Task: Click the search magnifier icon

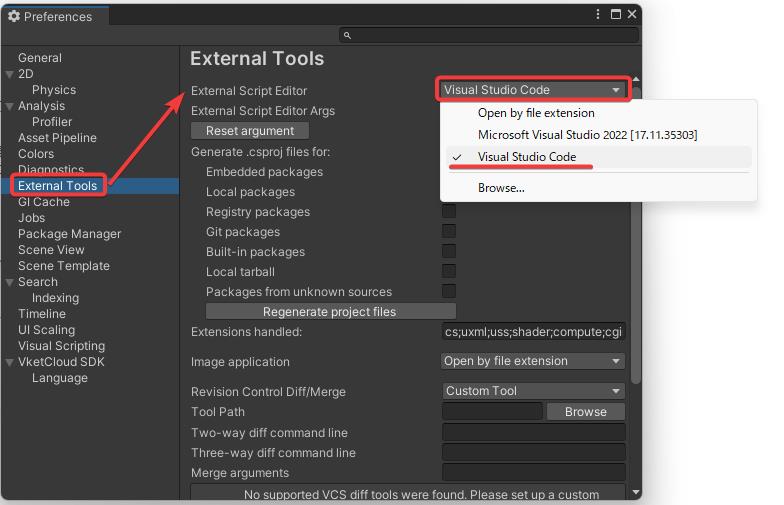Action: click(347, 35)
